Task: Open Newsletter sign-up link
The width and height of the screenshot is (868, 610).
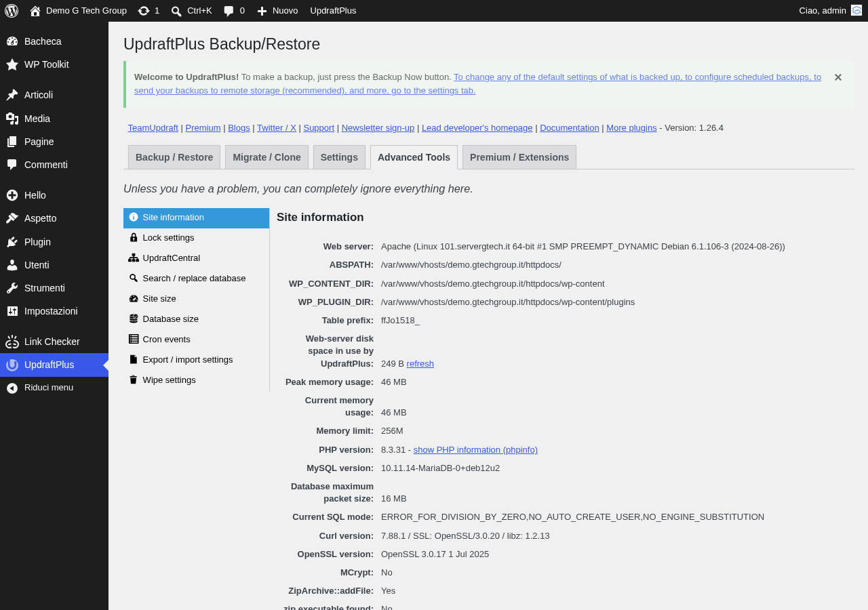Action: point(378,128)
